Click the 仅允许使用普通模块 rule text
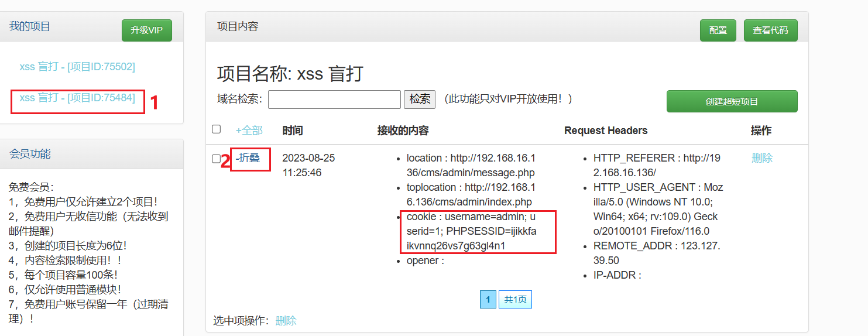The image size is (868, 336). click(x=64, y=289)
